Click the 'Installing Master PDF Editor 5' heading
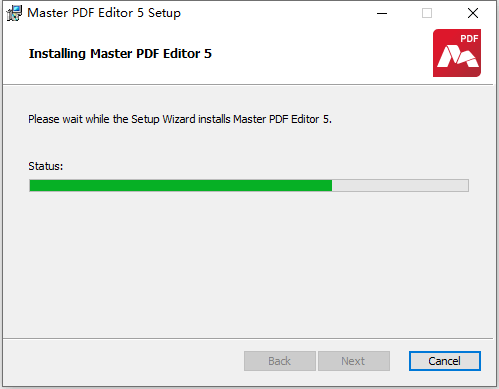The height and width of the screenshot is (389, 499). point(120,54)
